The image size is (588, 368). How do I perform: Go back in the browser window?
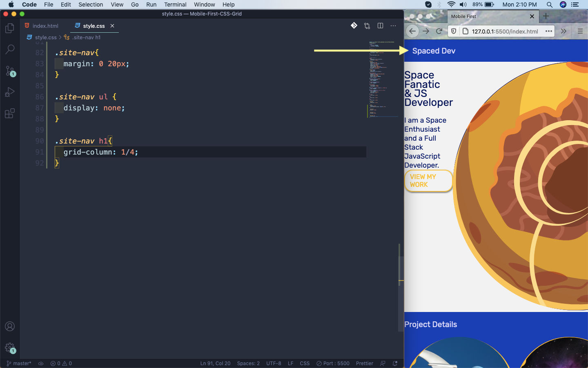pos(412,31)
